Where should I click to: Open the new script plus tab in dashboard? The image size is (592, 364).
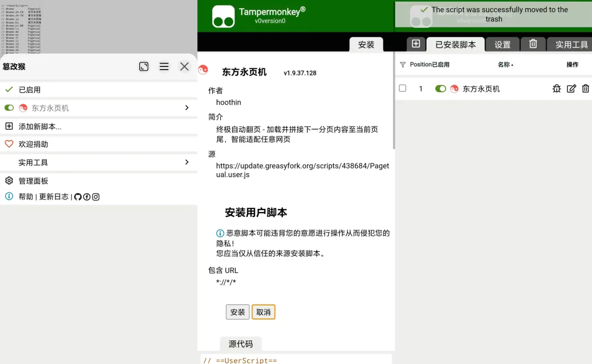point(415,44)
